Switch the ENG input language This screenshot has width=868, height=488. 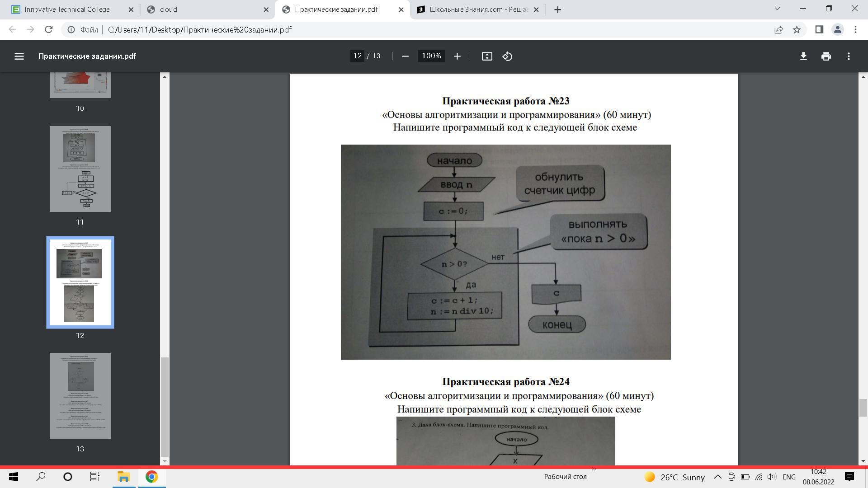tap(789, 477)
